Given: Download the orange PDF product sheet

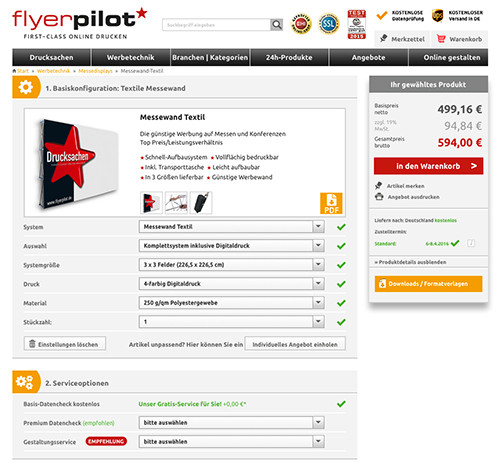Looking at the screenshot, I should coord(331,203).
